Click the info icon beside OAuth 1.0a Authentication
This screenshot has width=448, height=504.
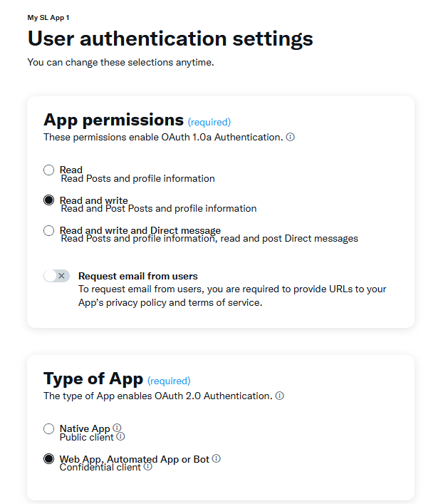coord(291,137)
